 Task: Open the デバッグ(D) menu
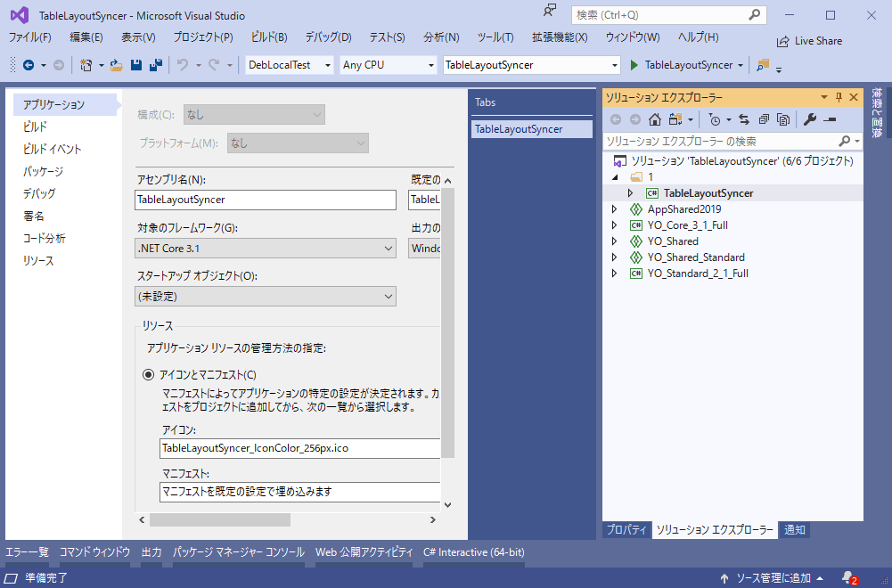(x=328, y=37)
